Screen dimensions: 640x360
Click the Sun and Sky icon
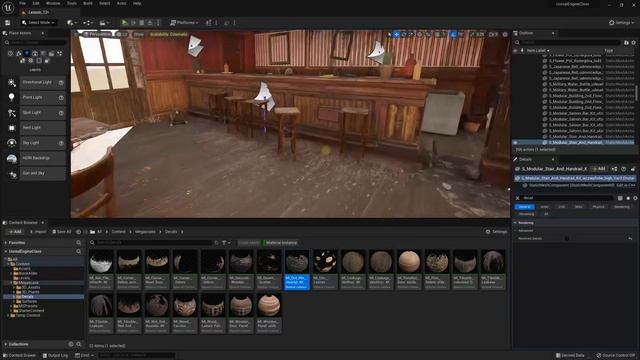tap(12, 173)
